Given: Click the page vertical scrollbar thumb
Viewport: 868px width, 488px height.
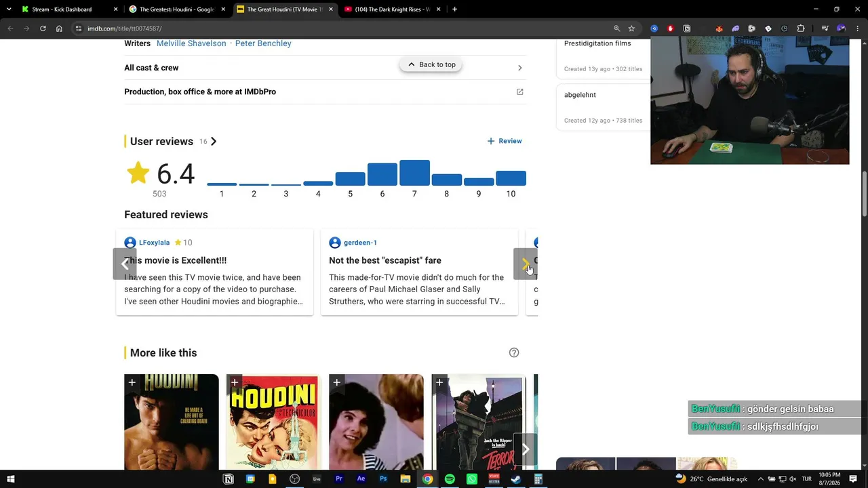Looking at the screenshot, I should tap(865, 195).
